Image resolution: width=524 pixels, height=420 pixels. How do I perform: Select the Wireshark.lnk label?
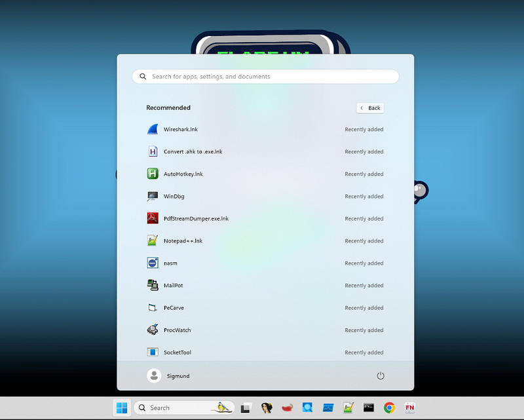click(181, 129)
